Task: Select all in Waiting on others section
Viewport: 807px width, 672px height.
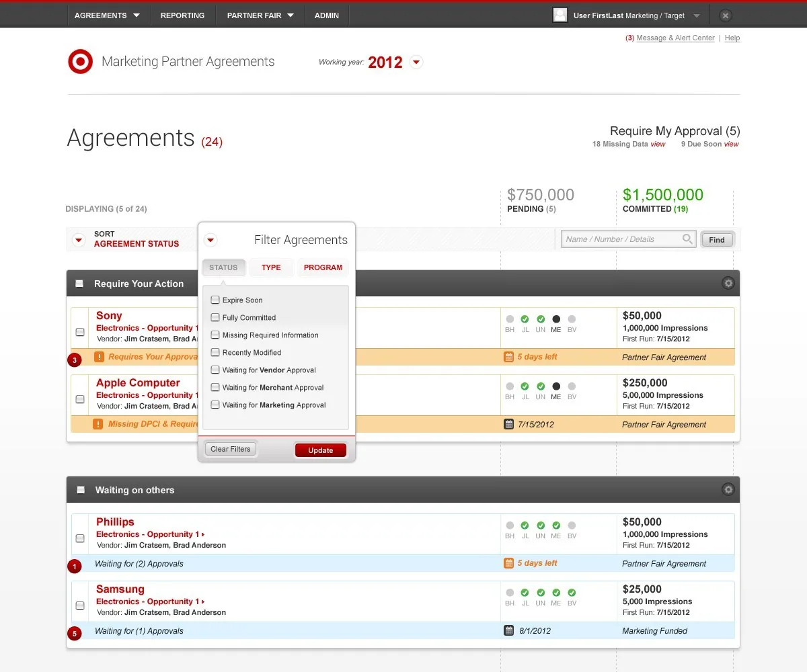Action: (81, 490)
